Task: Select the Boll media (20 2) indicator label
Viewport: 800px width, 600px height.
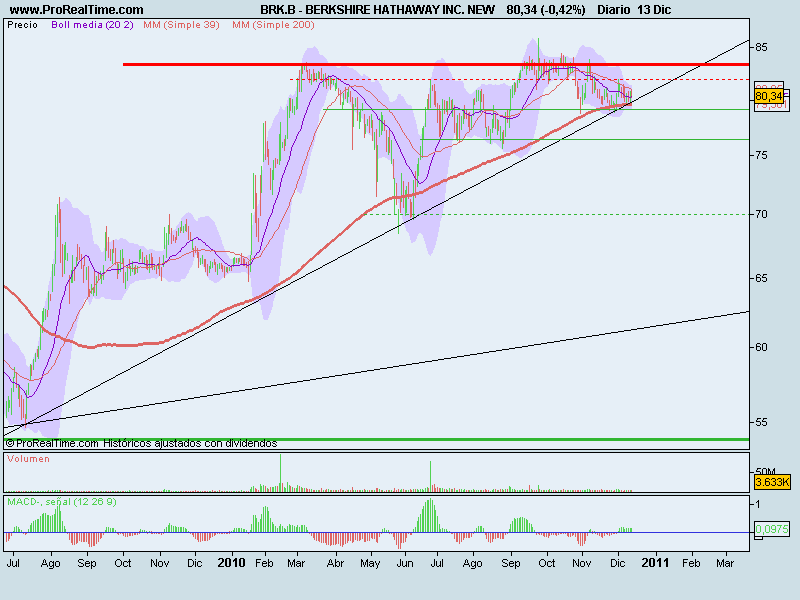Action: coord(92,25)
